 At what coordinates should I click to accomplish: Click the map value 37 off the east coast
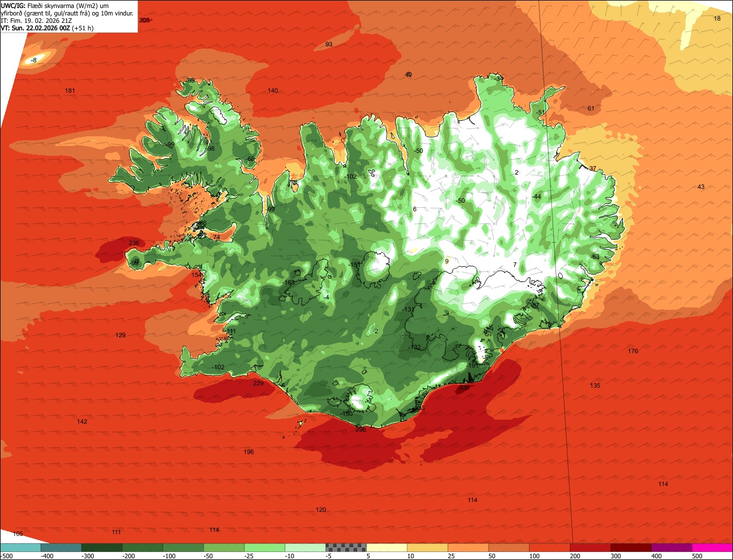pyautogui.click(x=593, y=168)
